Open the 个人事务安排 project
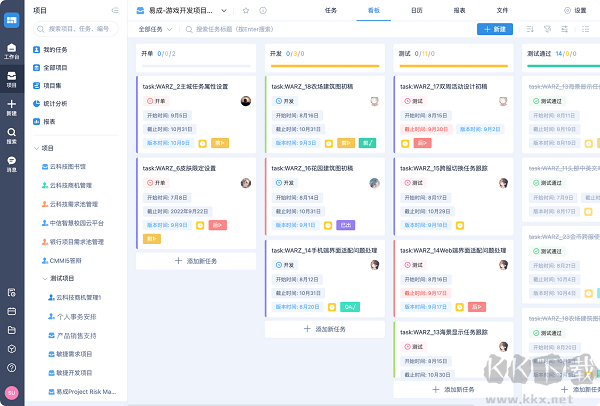The width and height of the screenshot is (600, 406). click(72, 317)
